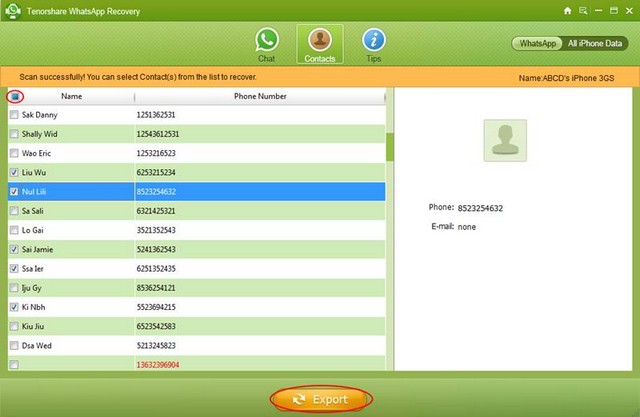The image size is (640, 417).
Task: Select the Nul Lili contact name
Action: click(34, 191)
